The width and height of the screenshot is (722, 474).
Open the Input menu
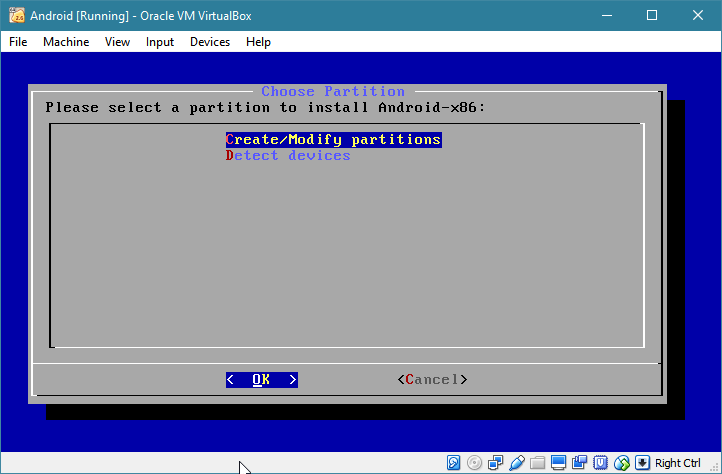point(160,42)
